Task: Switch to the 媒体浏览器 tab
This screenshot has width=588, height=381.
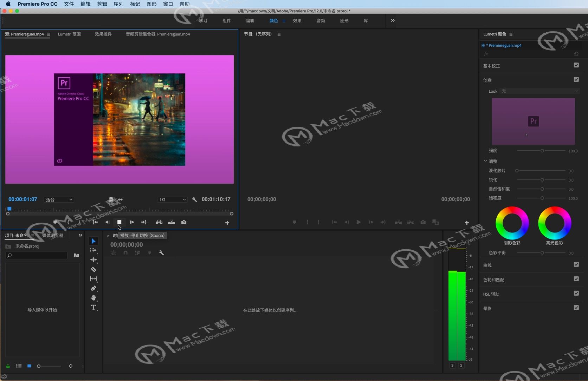Action: [x=53, y=236]
